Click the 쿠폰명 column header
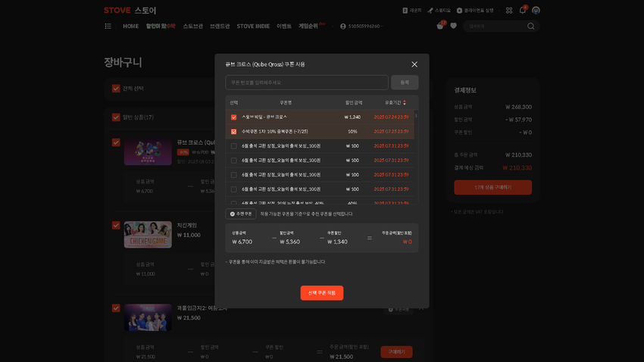The width and height of the screenshot is (644, 362). pyautogui.click(x=286, y=102)
